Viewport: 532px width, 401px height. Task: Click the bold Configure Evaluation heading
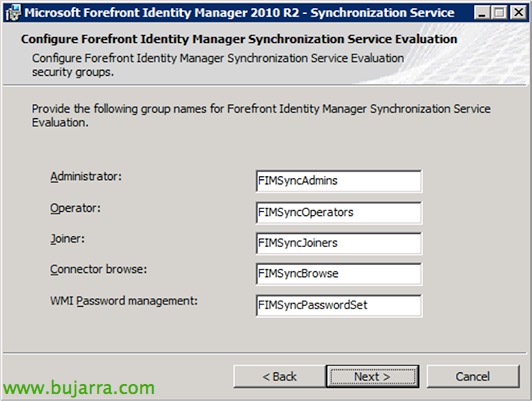[239, 39]
